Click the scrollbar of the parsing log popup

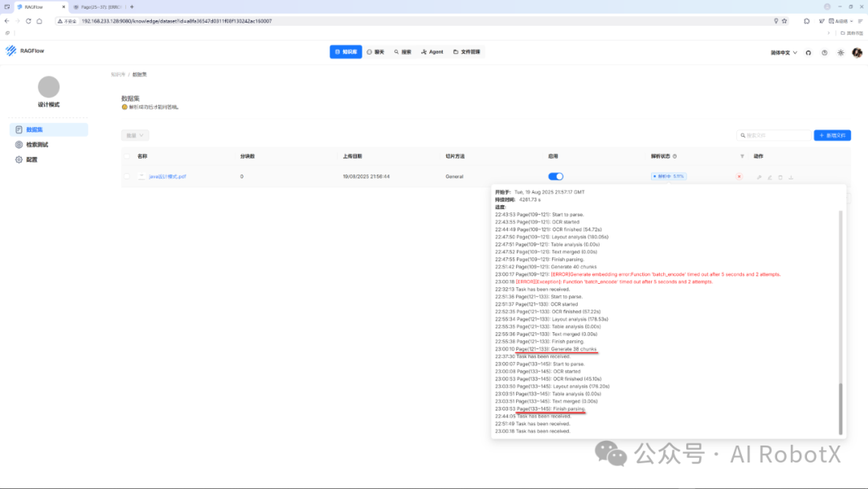click(x=841, y=408)
